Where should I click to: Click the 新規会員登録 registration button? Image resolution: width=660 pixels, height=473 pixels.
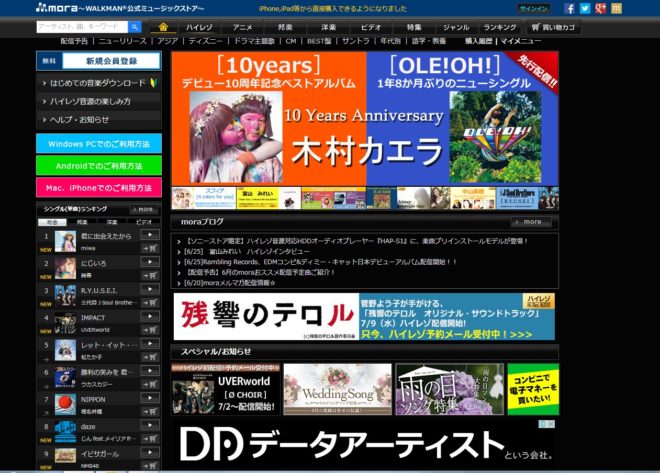(99, 61)
